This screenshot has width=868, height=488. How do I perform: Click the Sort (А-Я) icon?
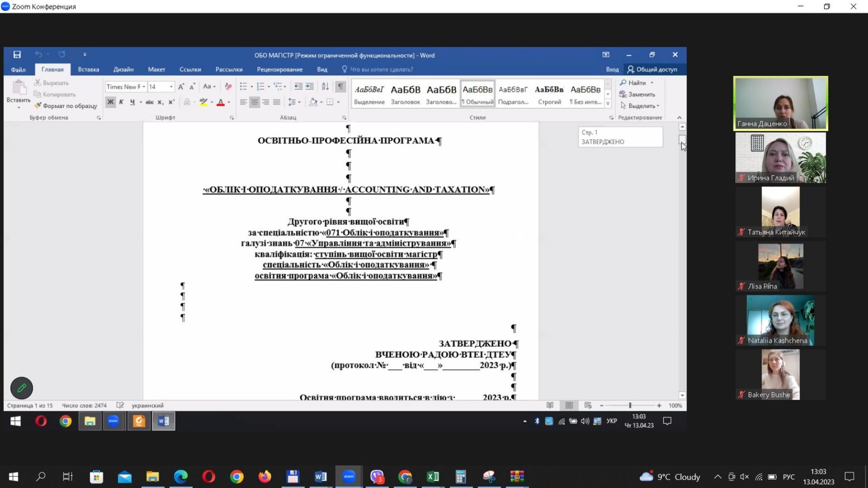pyautogui.click(x=325, y=87)
